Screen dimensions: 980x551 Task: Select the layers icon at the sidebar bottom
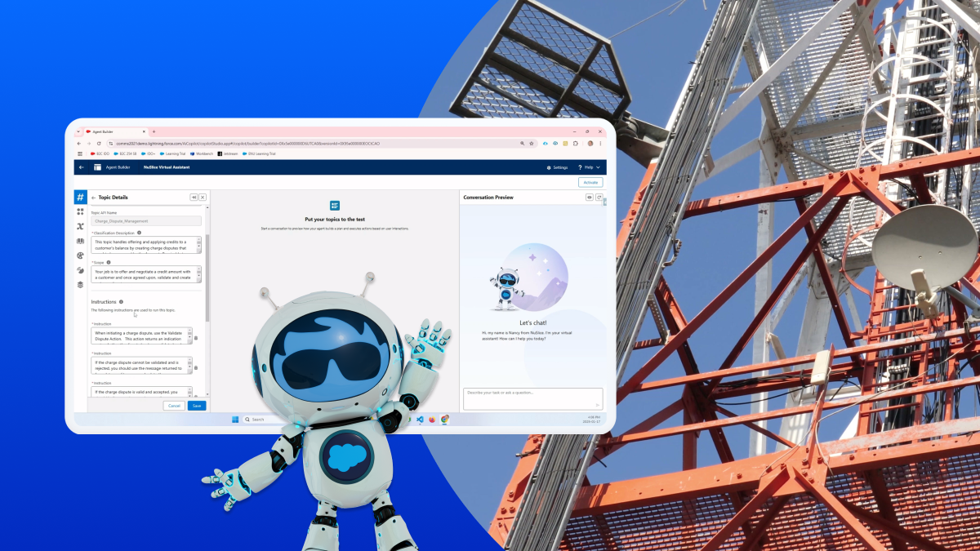pos(81,284)
